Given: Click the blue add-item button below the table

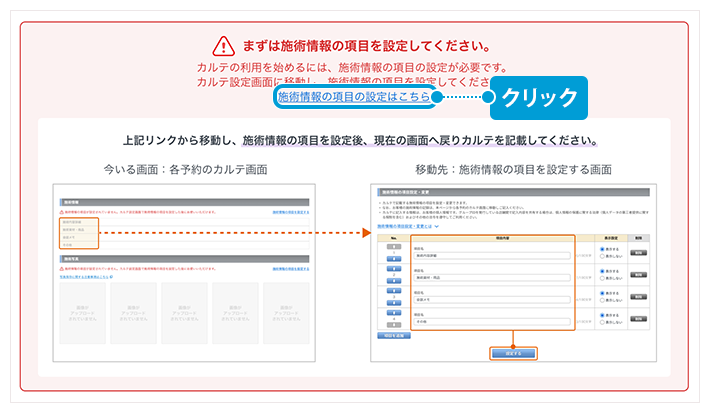Looking at the screenshot, I should click(x=394, y=336).
